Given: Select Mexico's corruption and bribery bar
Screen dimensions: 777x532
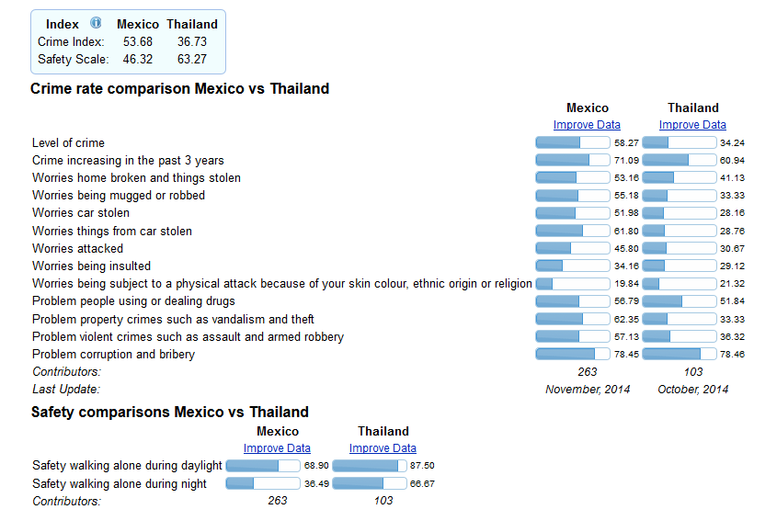Looking at the screenshot, I should (x=573, y=355).
